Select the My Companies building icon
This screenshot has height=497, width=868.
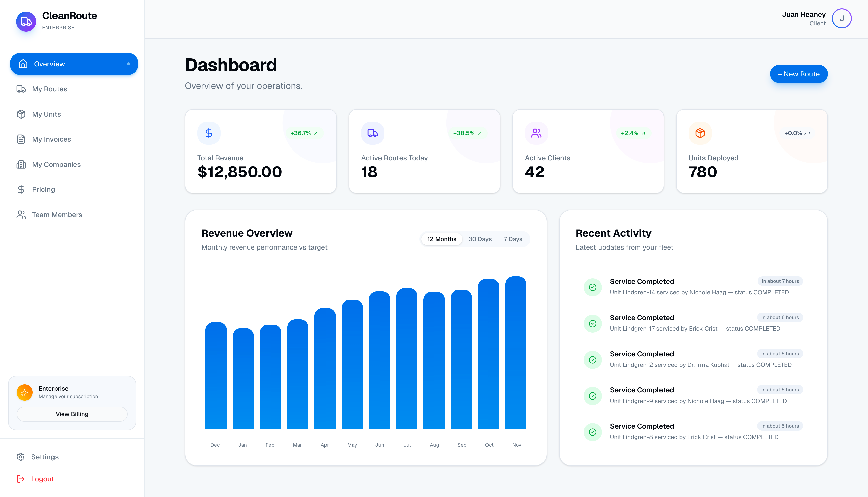coord(21,164)
